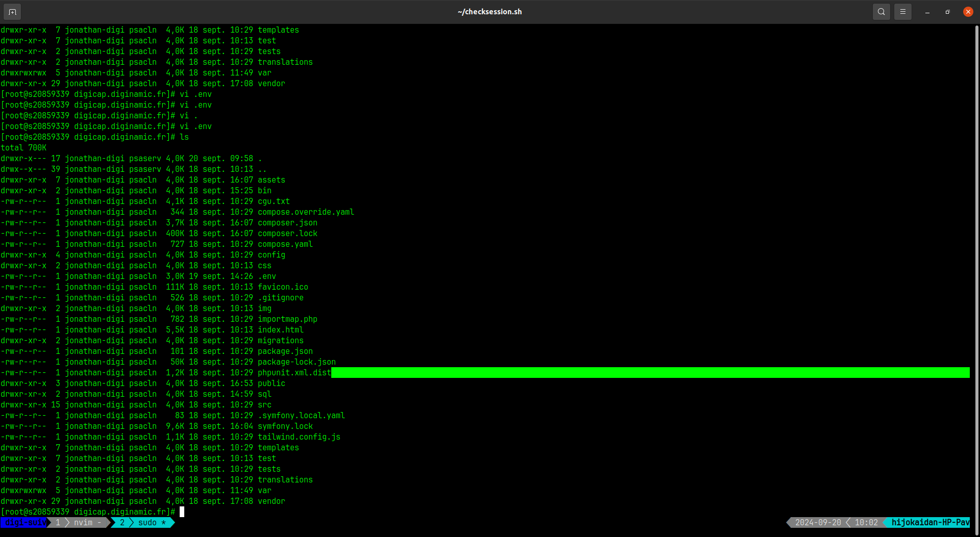The height and width of the screenshot is (537, 980).
Task: Click the package-lock.json filename
Action: point(297,362)
